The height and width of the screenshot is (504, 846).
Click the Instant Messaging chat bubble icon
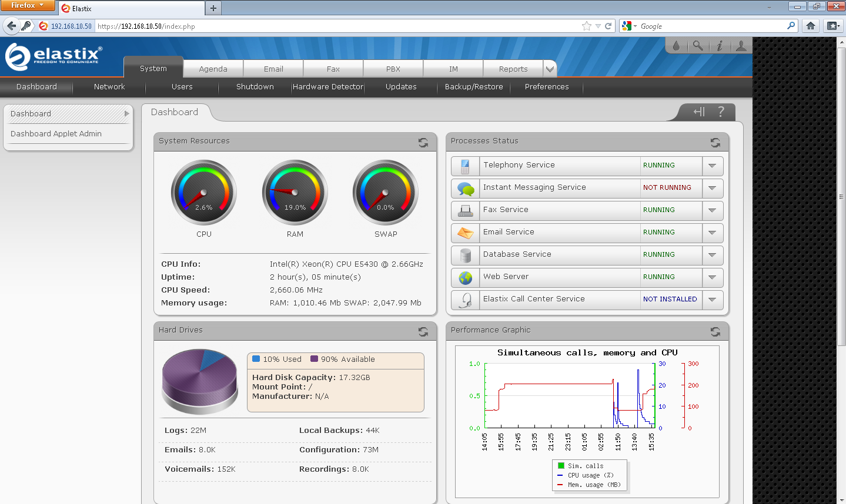click(x=465, y=189)
